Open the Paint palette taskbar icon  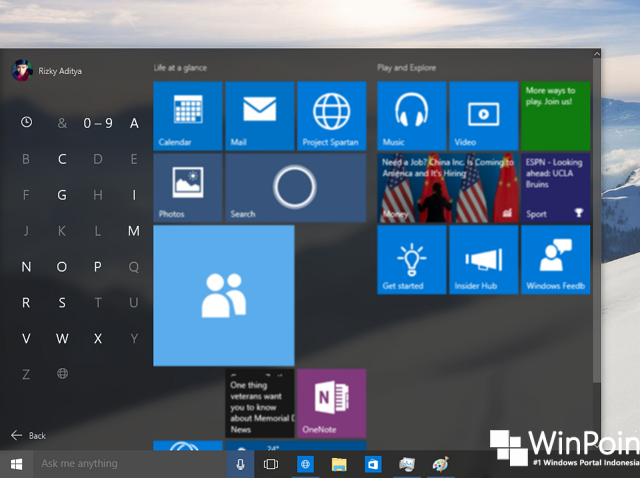click(x=440, y=464)
